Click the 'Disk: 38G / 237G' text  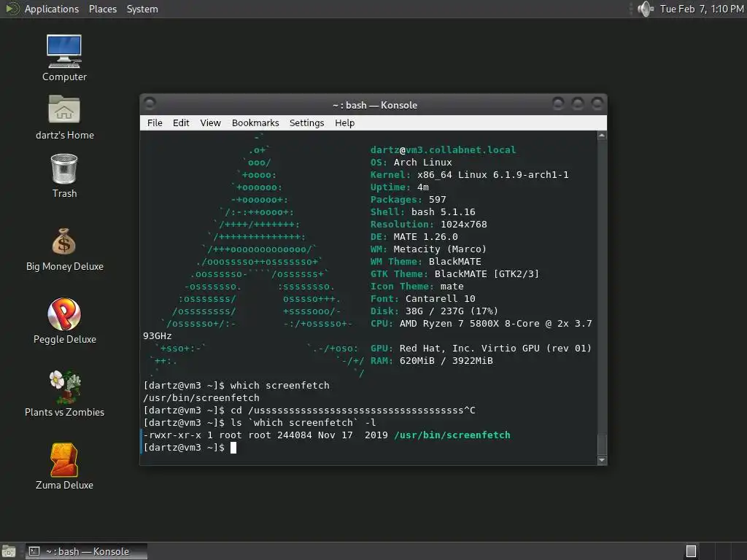pos(434,311)
